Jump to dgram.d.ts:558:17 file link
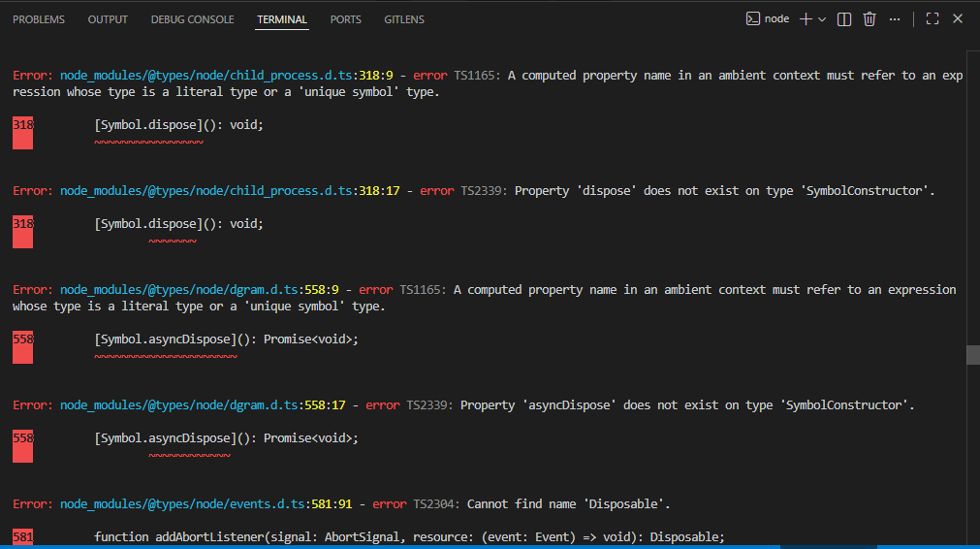This screenshot has width=980, height=549. tap(203, 405)
